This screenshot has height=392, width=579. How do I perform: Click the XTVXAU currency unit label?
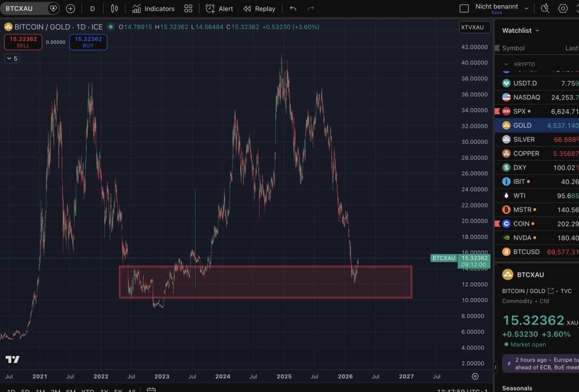pos(474,27)
